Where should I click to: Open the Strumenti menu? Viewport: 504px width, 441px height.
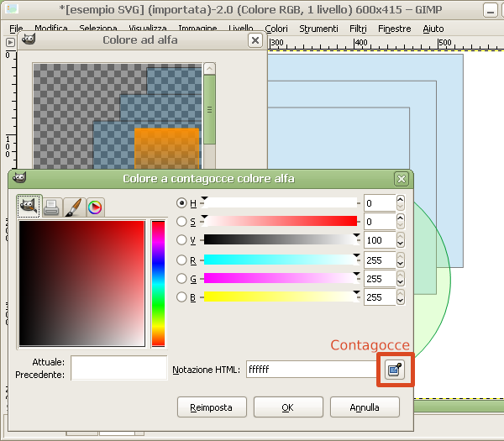tap(318, 29)
